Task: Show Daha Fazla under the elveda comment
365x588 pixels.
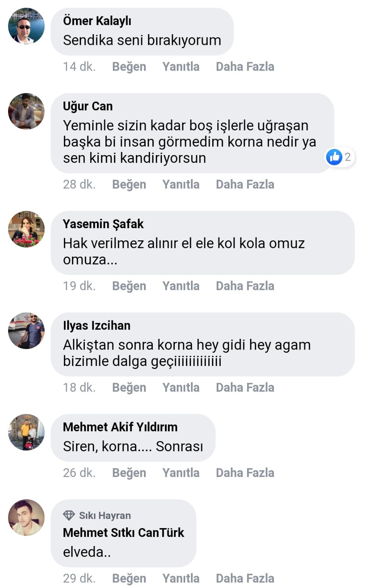Action: pyautogui.click(x=245, y=578)
